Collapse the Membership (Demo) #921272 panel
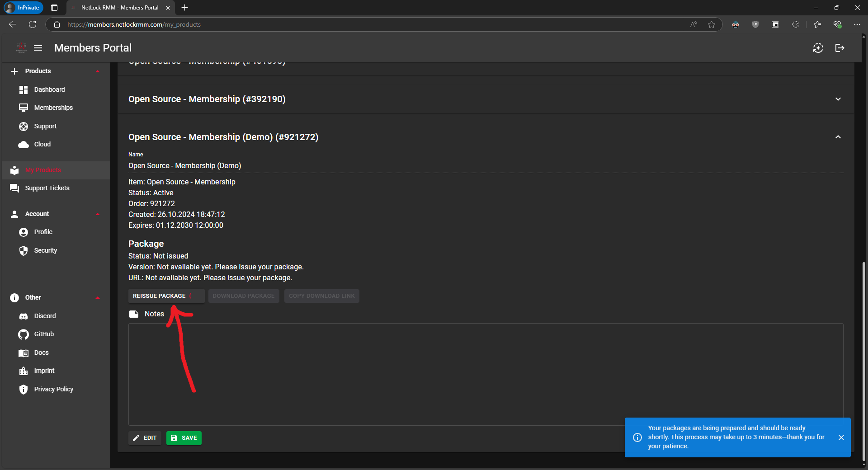This screenshot has width=868, height=470. pos(838,137)
